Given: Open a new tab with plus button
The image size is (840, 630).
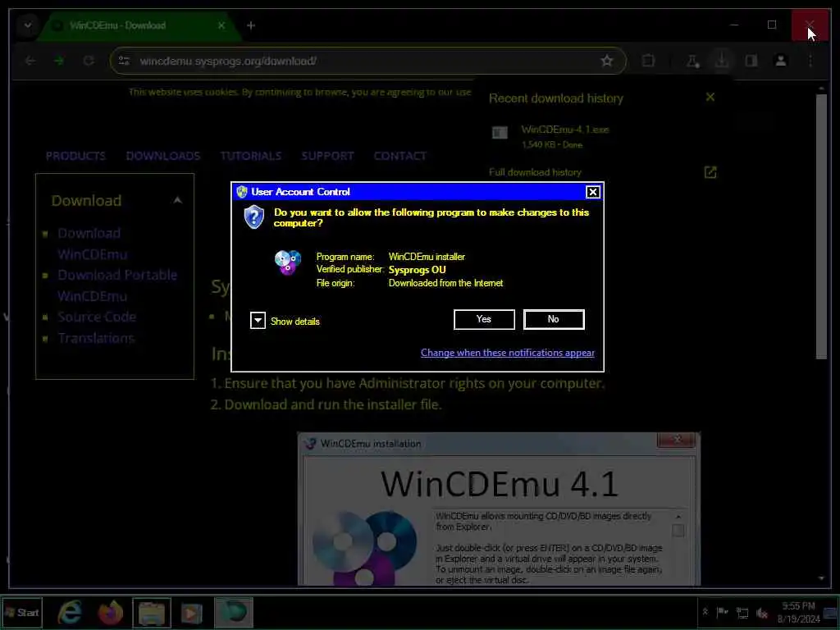Looking at the screenshot, I should [x=251, y=25].
